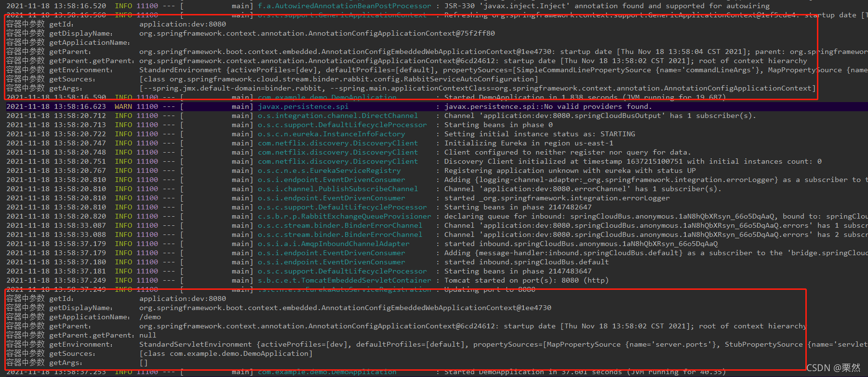Image resolution: width=868 pixels, height=377 pixels.
Task: Select the getDisplayName value ending @1ee4730
Action: click(x=345, y=308)
